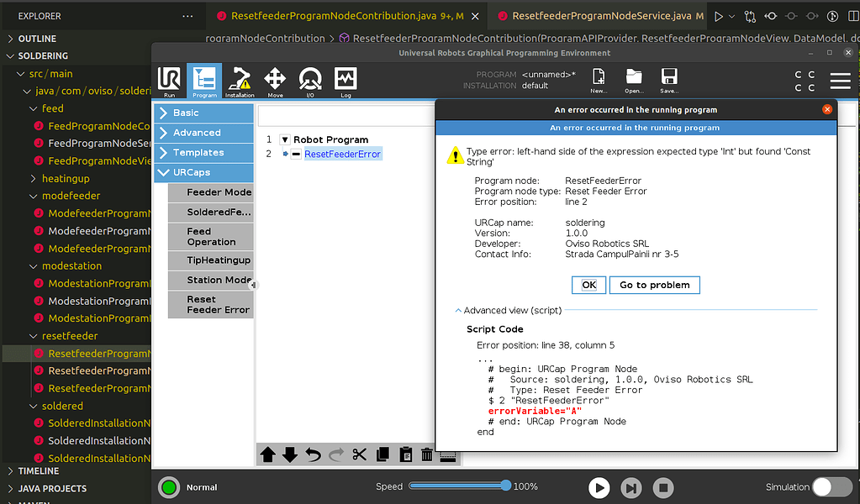Switch to the Run screen in Polyscope
860x504 pixels.
click(168, 81)
